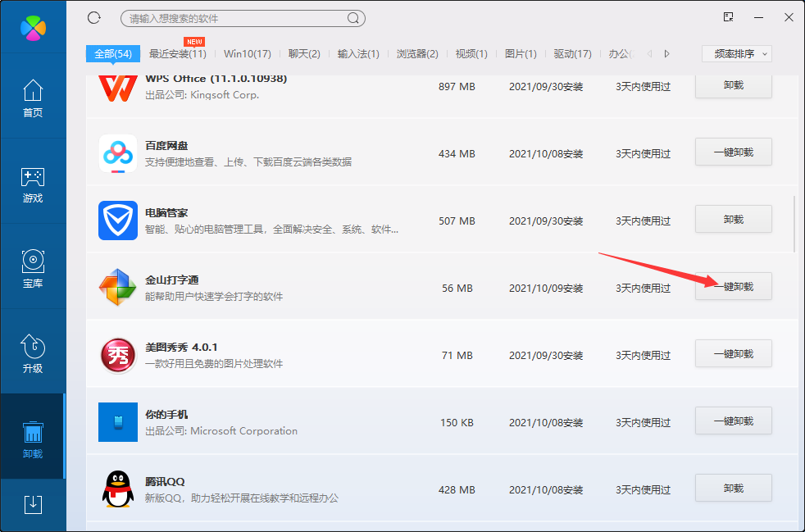Viewport: 805px width, 532px height.
Task: Click the 507 MB size value
Action: click(x=457, y=221)
